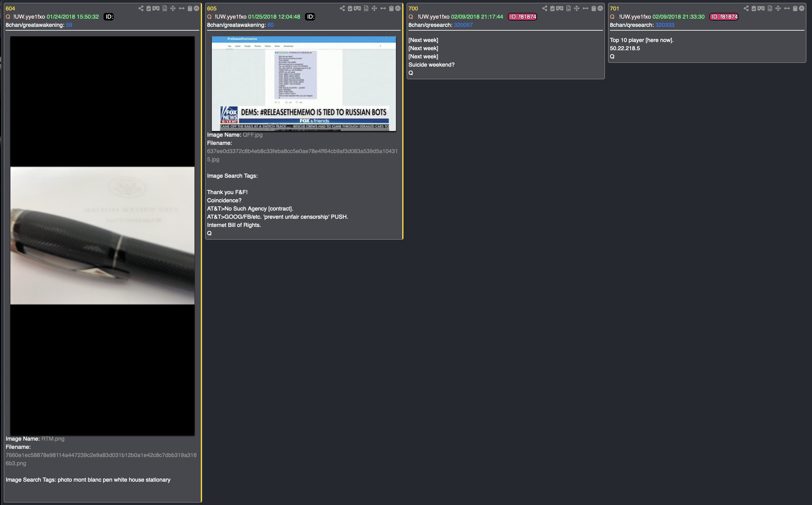This screenshot has height=505, width=812.
Task: Click the four-way move icon on post 605
Action: point(374,8)
